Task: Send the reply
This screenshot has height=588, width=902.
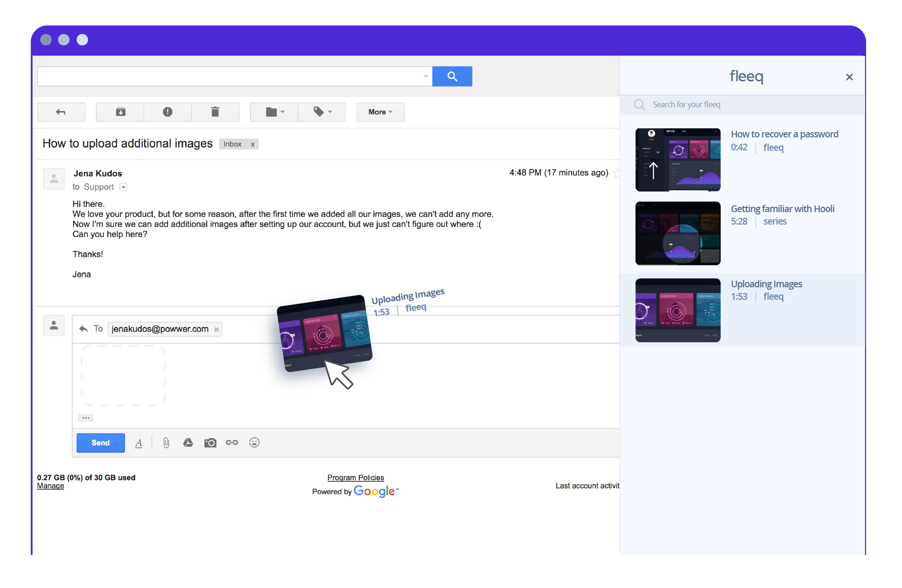Action: (101, 443)
